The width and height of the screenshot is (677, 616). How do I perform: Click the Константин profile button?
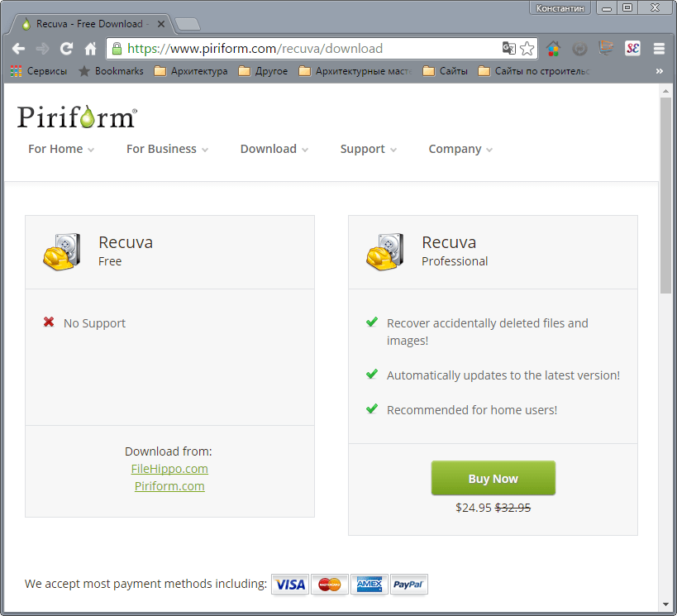click(560, 7)
